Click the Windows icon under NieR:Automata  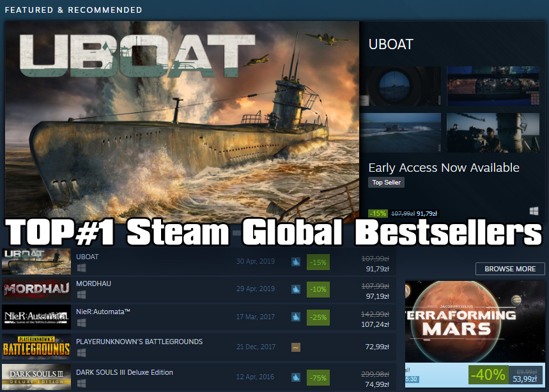[81, 323]
